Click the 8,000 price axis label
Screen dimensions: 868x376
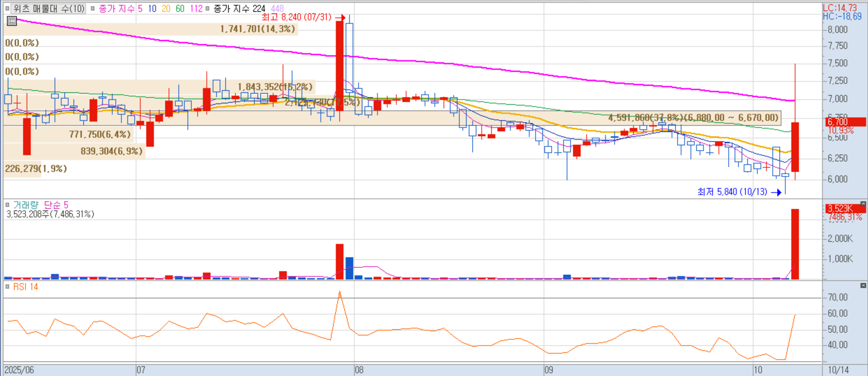(x=838, y=29)
